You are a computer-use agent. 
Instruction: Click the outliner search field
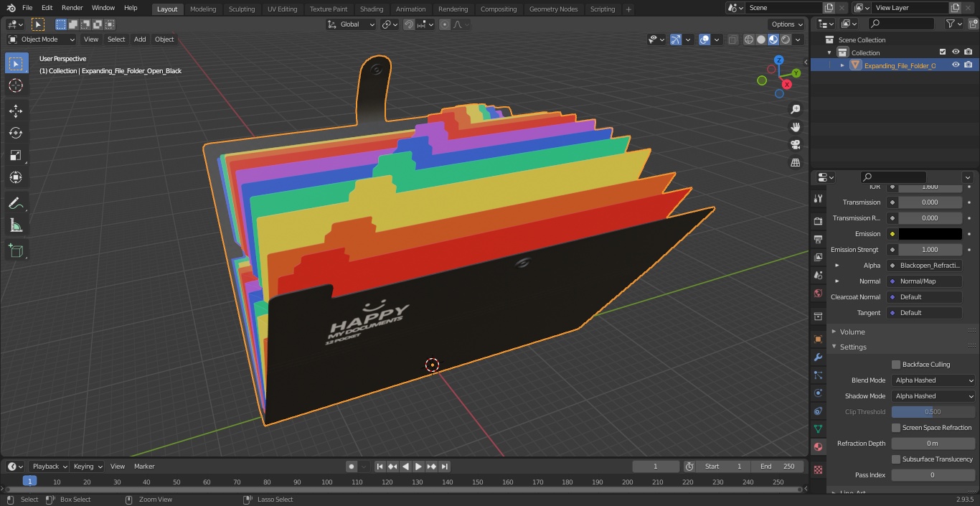(901, 24)
